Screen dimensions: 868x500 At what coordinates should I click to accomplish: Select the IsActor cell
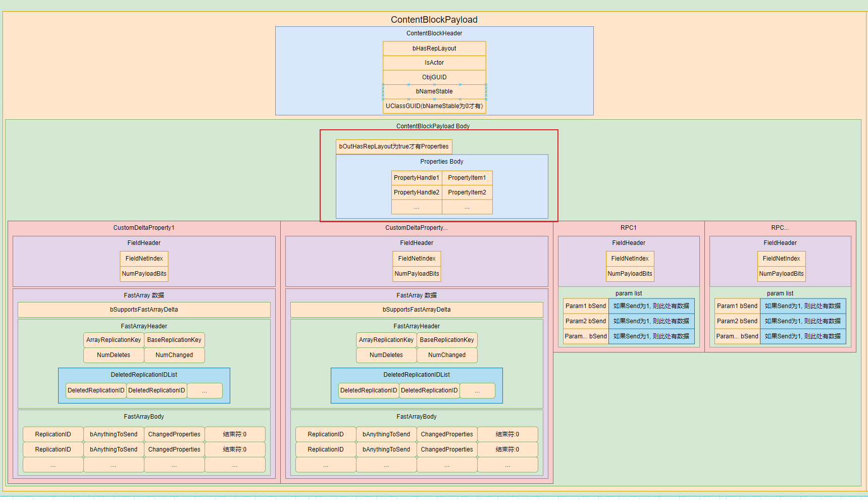[x=434, y=63]
